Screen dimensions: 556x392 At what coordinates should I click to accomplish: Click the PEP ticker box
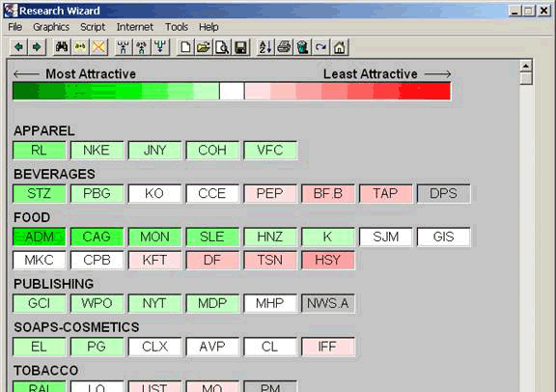point(270,194)
